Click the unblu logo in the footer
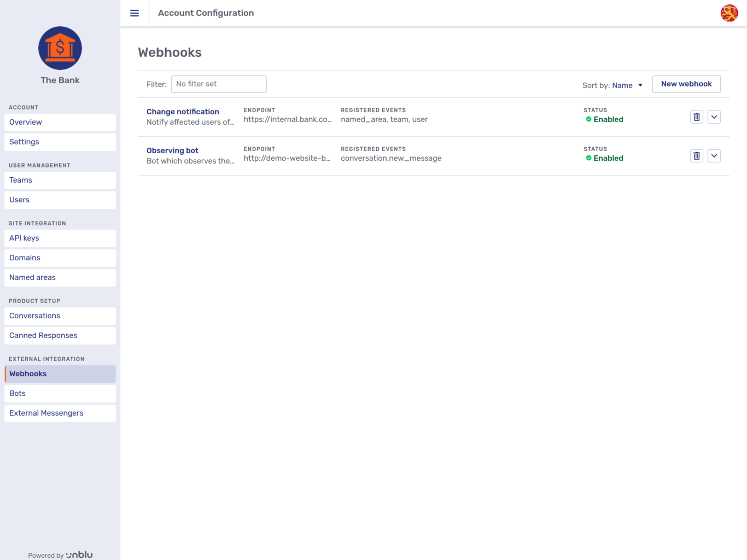The image size is (747, 560). click(79, 554)
